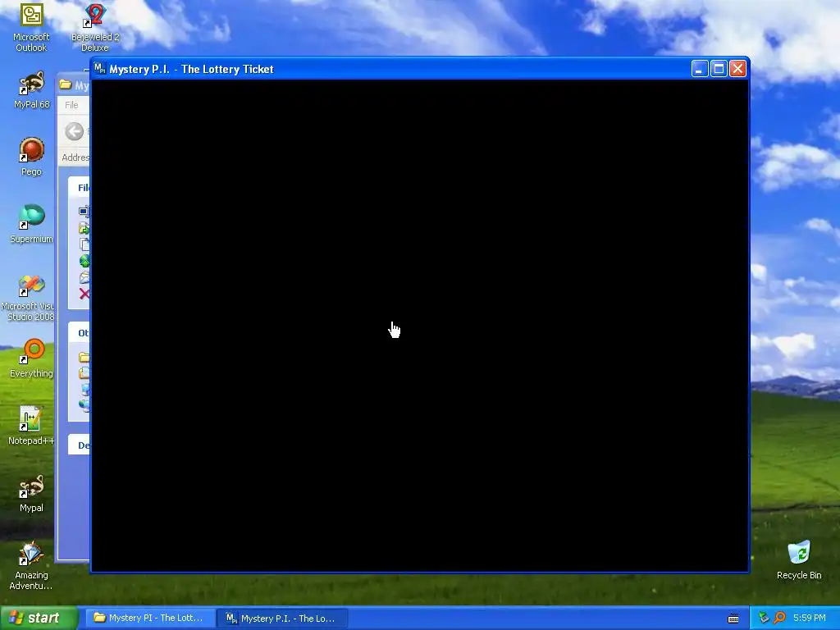Click the Everything search desktop icon
This screenshot has width=840, height=630.
31,358
